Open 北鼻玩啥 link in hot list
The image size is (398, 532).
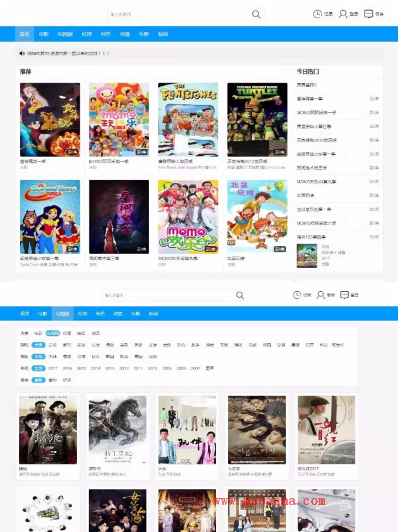coord(306,196)
